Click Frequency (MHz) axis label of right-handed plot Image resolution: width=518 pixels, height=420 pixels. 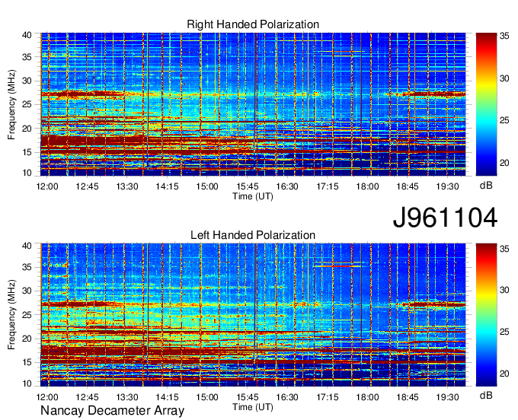[x=11, y=104]
